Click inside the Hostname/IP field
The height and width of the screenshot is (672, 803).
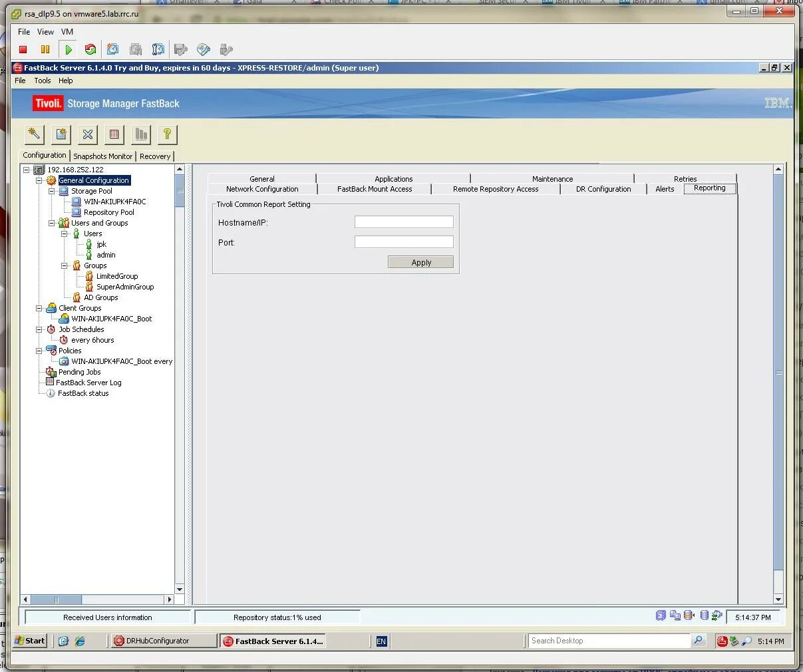tap(403, 222)
